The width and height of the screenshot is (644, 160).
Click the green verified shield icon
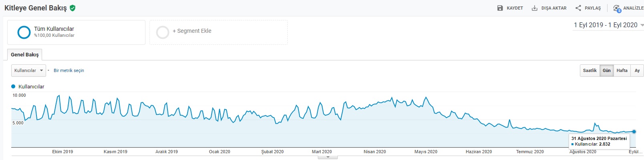pyautogui.click(x=73, y=8)
